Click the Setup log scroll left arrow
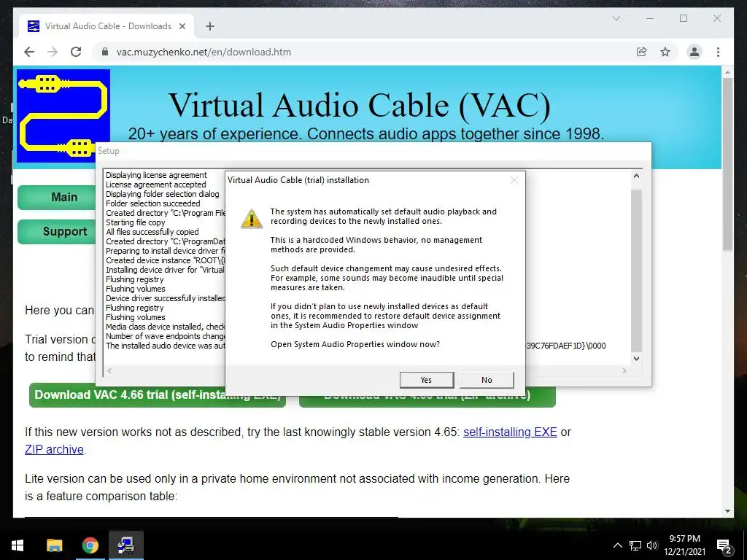This screenshot has height=560, width=747. point(109,370)
